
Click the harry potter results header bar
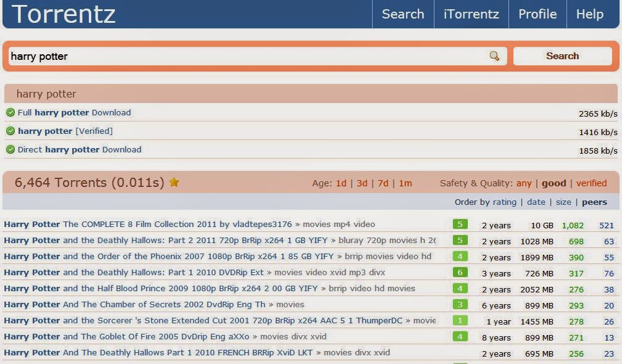click(310, 94)
